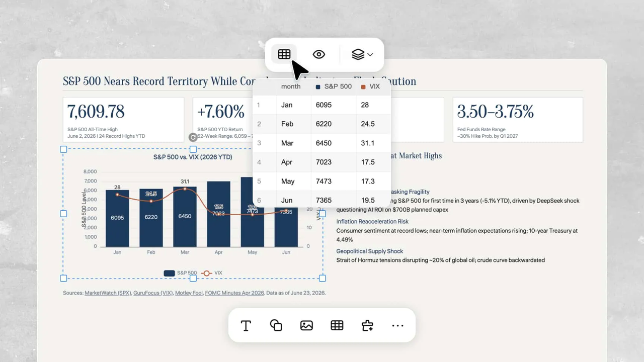Open the add-component icon in bottom toolbar

[367, 326]
